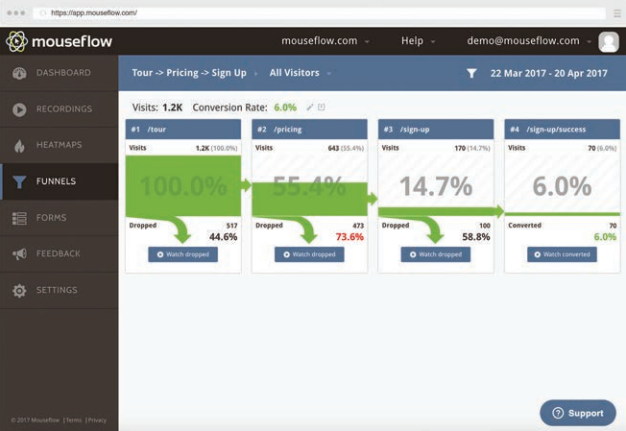Click the #3 /sign-up step header
The height and width of the screenshot is (431, 626).
[x=436, y=129]
